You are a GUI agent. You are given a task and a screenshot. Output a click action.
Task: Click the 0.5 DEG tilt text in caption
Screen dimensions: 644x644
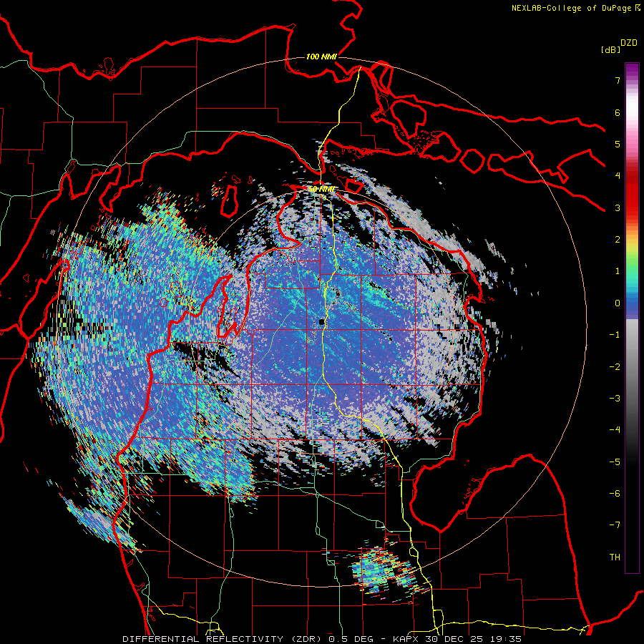(351, 639)
